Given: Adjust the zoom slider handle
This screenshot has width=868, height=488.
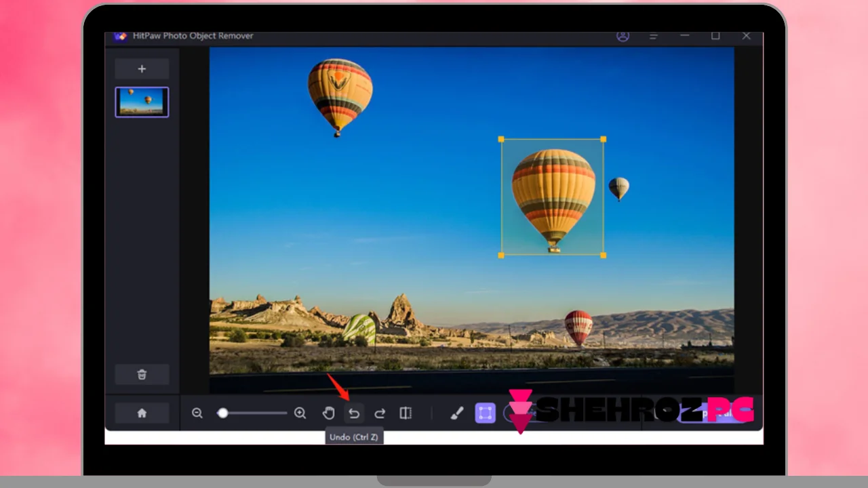Looking at the screenshot, I should click(222, 413).
